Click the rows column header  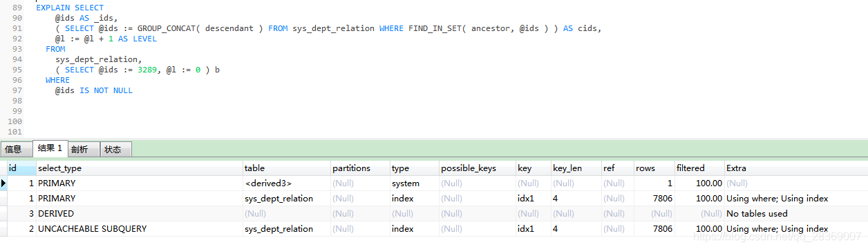pyautogui.click(x=654, y=168)
